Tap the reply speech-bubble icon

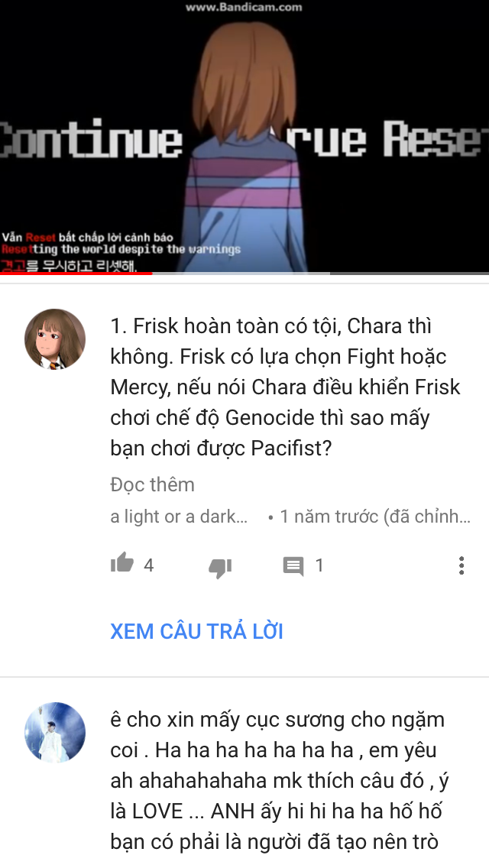tap(293, 566)
